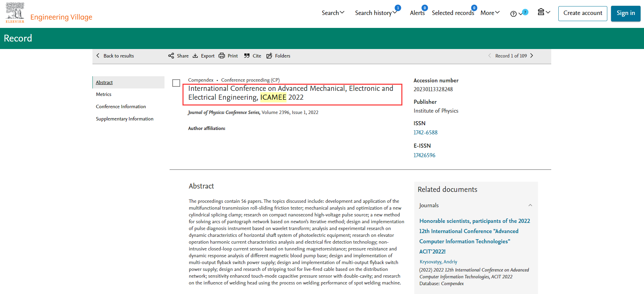
Task: Click Institute of Physics publisher text
Action: 436,111
